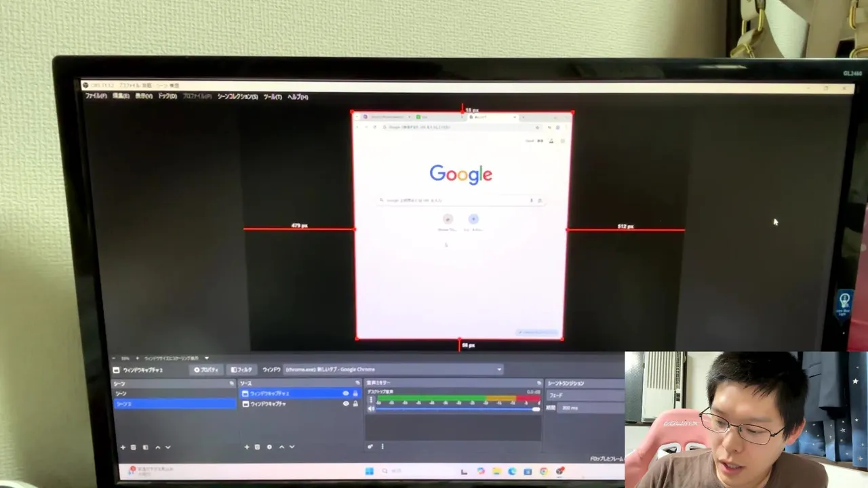The height and width of the screenshot is (488, 868).
Task: Click the プロパティ button in source toolbar
Action: point(206,370)
